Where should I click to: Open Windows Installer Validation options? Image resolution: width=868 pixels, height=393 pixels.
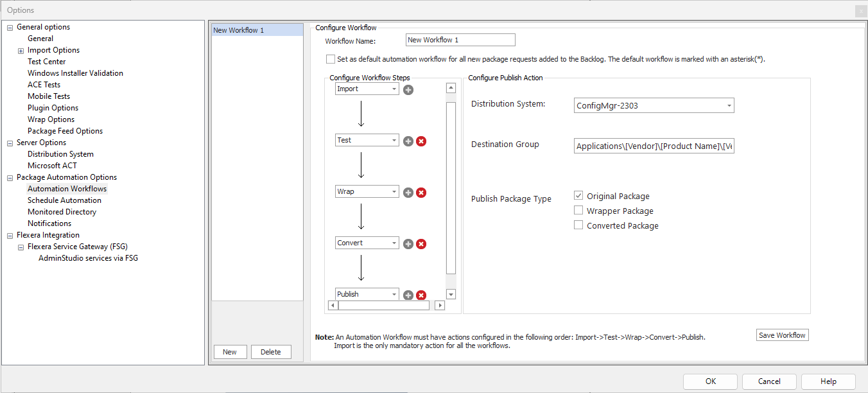pyautogui.click(x=75, y=73)
